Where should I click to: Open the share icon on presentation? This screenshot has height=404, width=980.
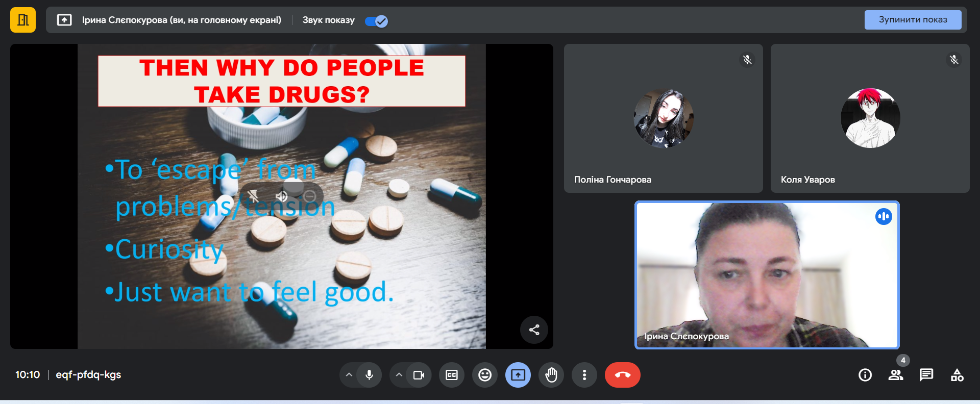pos(534,330)
